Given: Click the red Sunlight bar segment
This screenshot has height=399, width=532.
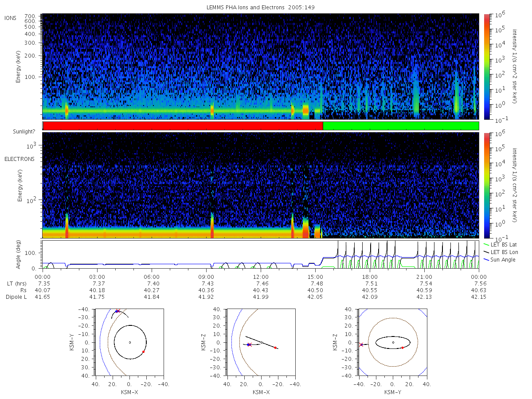Looking at the screenshot, I should [183, 126].
